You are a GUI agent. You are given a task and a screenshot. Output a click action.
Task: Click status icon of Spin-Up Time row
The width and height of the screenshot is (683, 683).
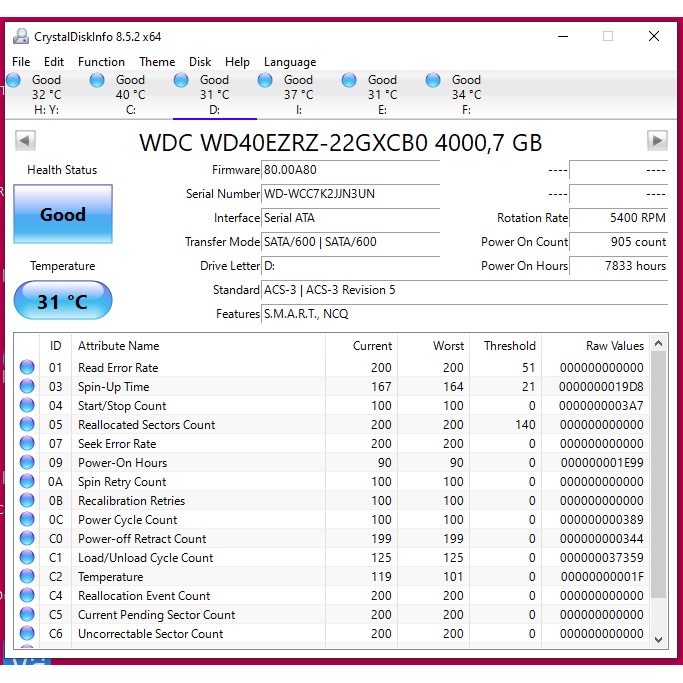tap(27, 386)
